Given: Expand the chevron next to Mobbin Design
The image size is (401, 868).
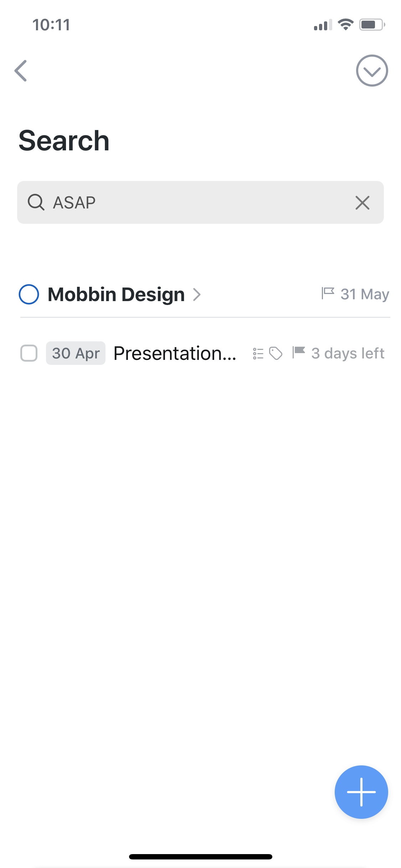Looking at the screenshot, I should coord(197,295).
